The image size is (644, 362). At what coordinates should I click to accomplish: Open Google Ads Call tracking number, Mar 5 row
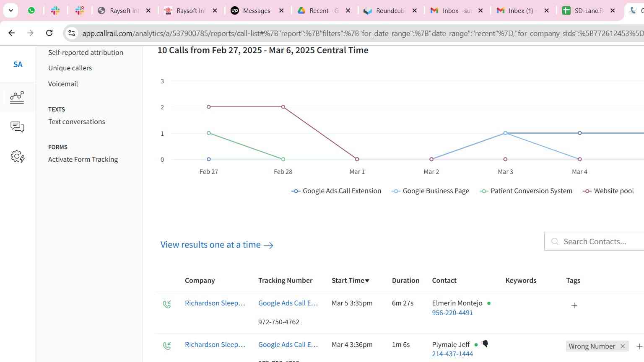click(x=288, y=303)
